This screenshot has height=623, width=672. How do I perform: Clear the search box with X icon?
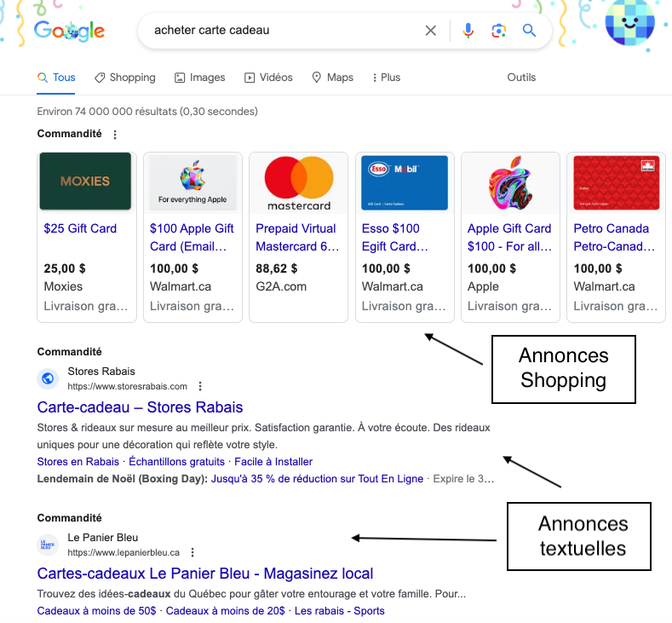[x=430, y=31]
